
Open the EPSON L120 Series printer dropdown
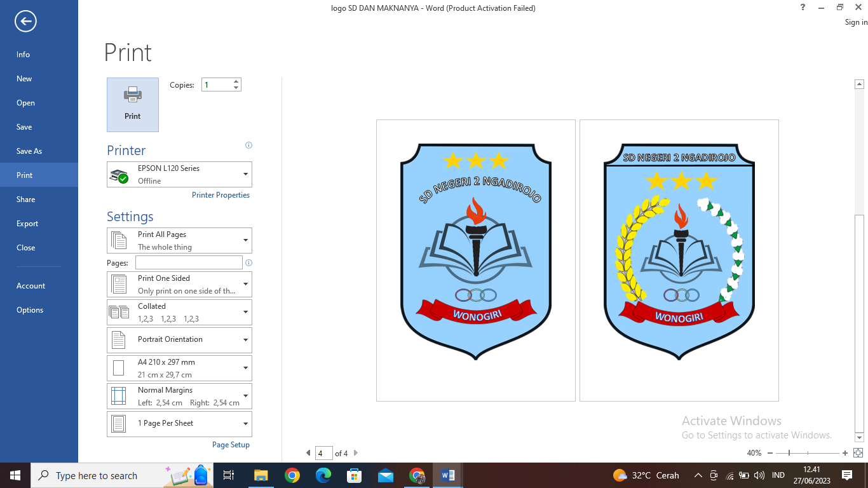click(x=179, y=175)
